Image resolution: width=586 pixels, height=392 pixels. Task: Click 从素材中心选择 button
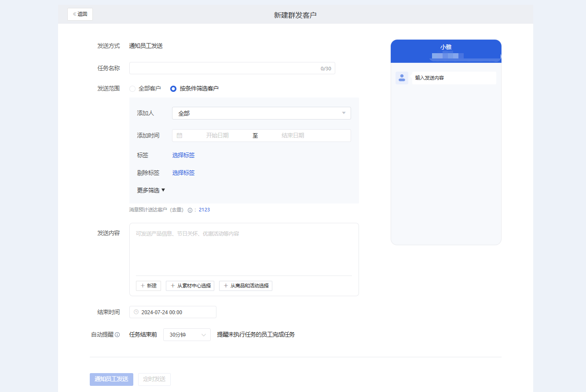coord(190,286)
